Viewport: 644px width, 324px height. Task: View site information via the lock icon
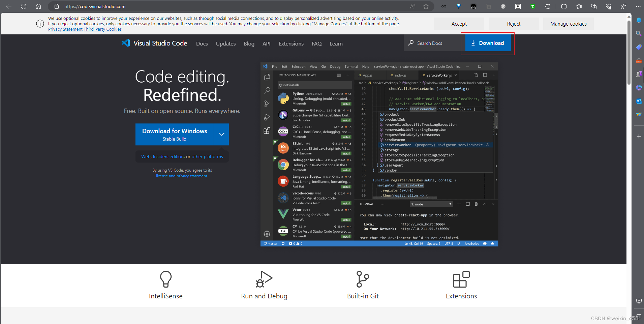click(x=57, y=6)
